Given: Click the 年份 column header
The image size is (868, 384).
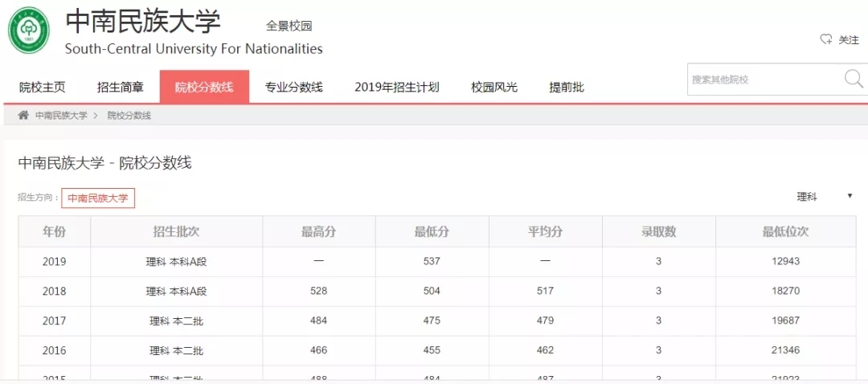Looking at the screenshot, I should click(x=54, y=232).
